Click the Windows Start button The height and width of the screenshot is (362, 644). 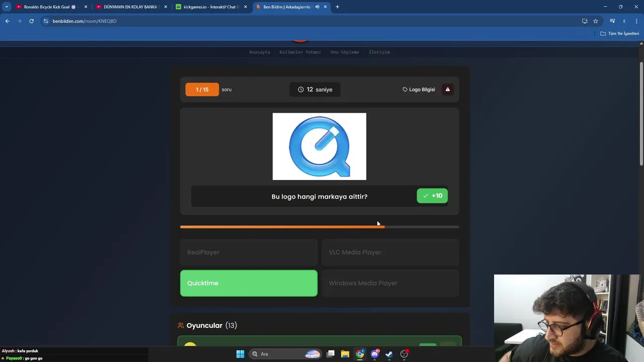click(240, 354)
